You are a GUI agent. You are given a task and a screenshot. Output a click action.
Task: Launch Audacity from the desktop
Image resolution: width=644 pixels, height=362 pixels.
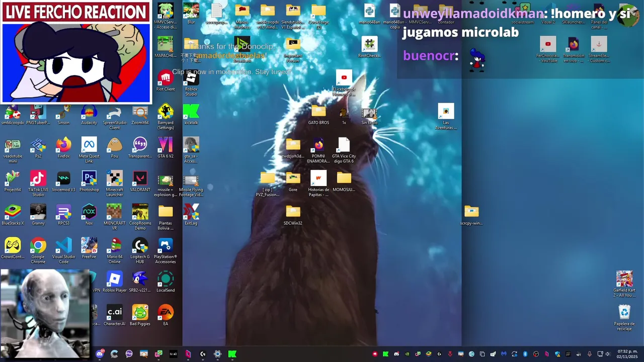[x=89, y=114]
